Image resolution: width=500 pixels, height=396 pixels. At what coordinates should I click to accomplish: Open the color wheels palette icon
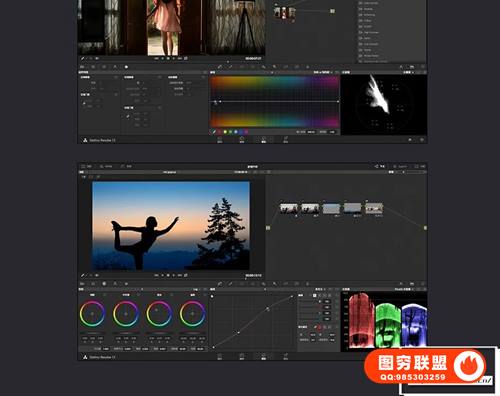point(104,284)
